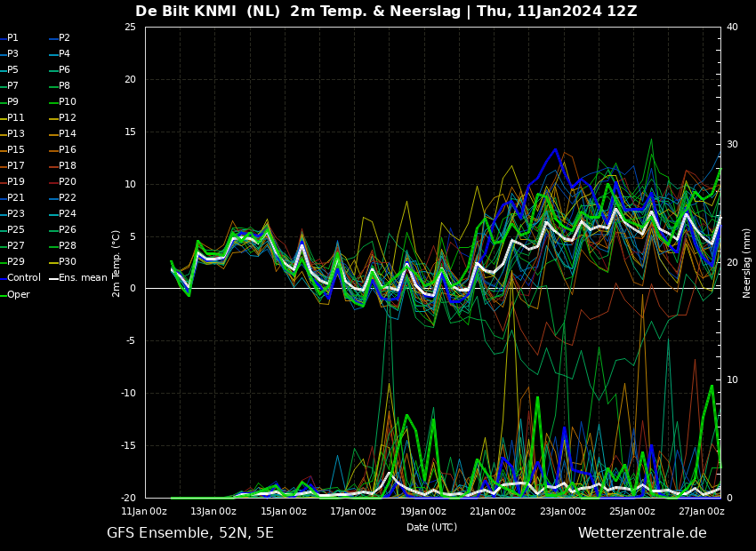Click the Control legend entry
The width and height of the screenshot is (756, 551).
coord(20,277)
